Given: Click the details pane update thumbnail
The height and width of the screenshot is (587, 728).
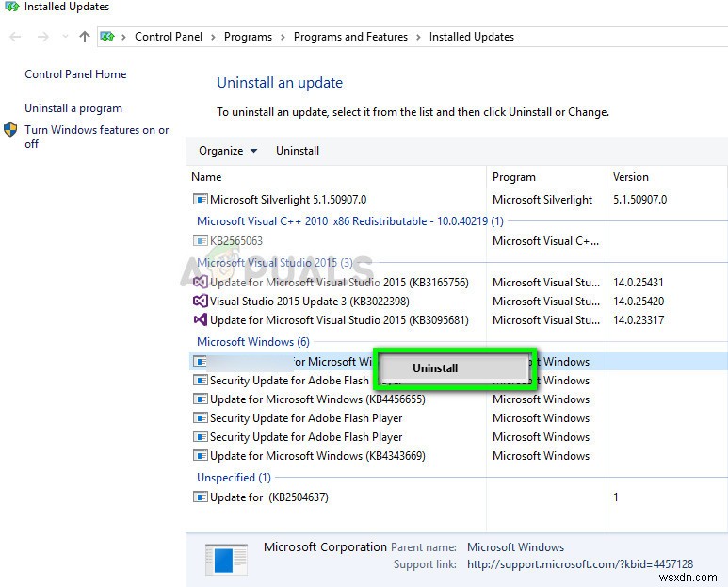Looking at the screenshot, I should pos(226,560).
